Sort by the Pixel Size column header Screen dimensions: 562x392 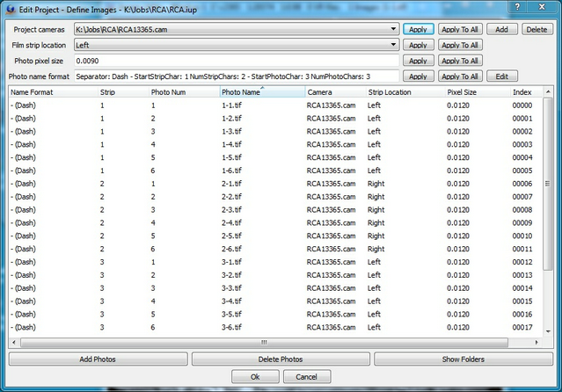click(x=478, y=92)
